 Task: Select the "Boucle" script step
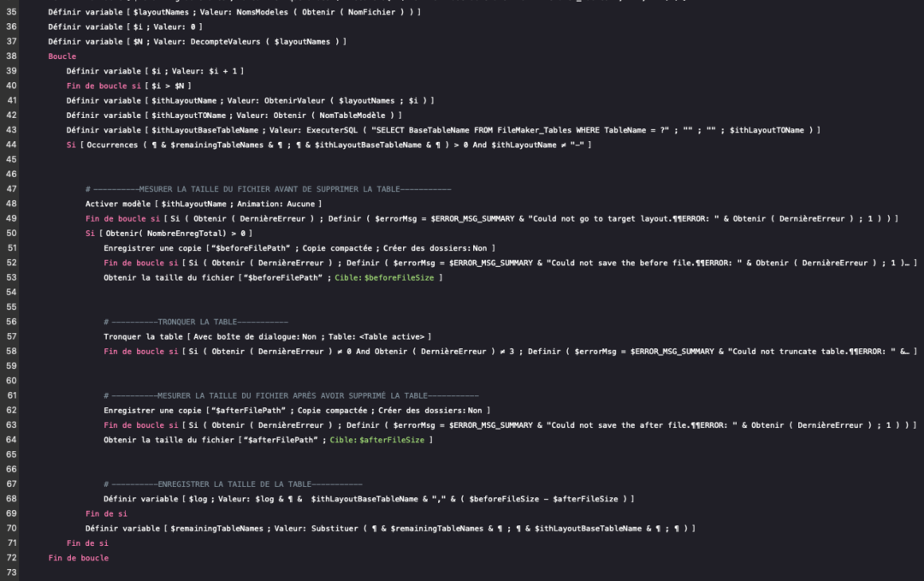click(x=62, y=56)
